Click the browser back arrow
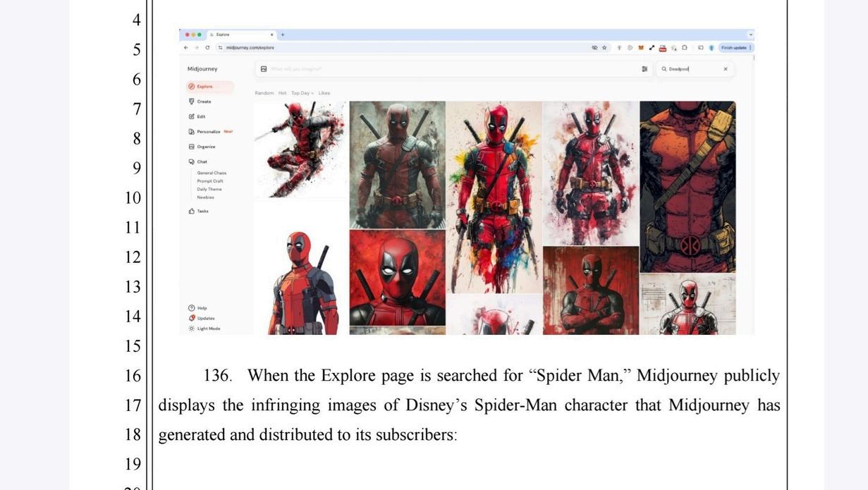Image resolution: width=868 pixels, height=490 pixels. pos(186,48)
